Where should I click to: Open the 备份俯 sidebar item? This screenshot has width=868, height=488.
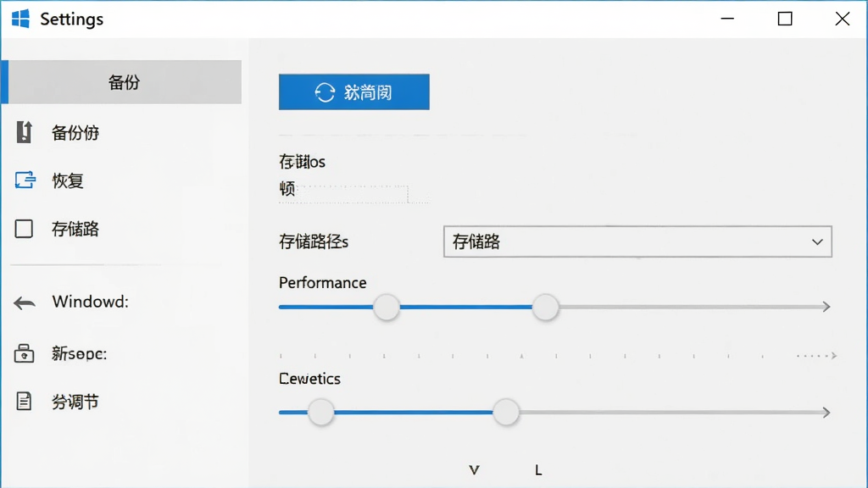point(75,133)
